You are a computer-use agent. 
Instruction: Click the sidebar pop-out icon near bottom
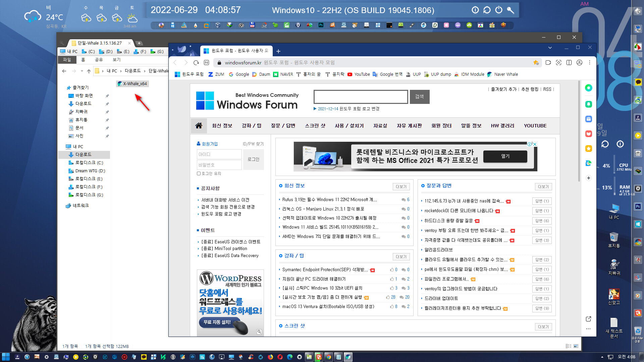[x=588, y=319]
